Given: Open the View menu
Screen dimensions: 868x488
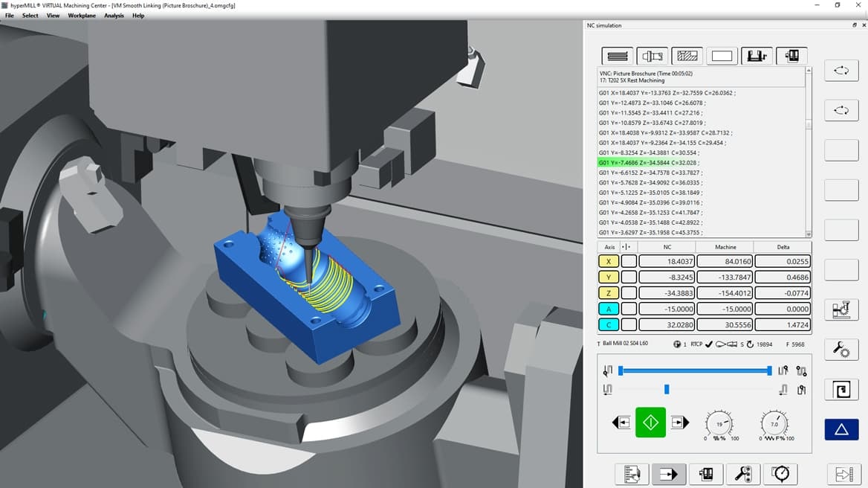Looking at the screenshot, I should [52, 16].
